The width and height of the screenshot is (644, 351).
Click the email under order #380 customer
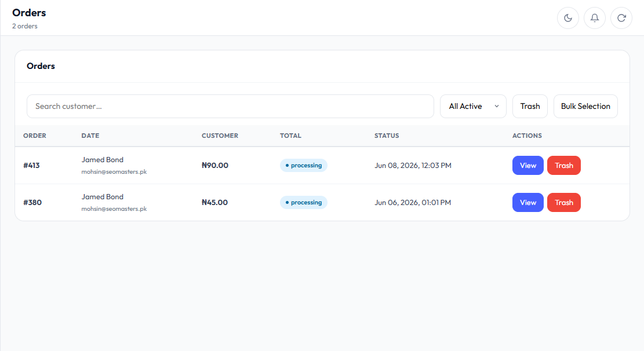pyautogui.click(x=114, y=209)
